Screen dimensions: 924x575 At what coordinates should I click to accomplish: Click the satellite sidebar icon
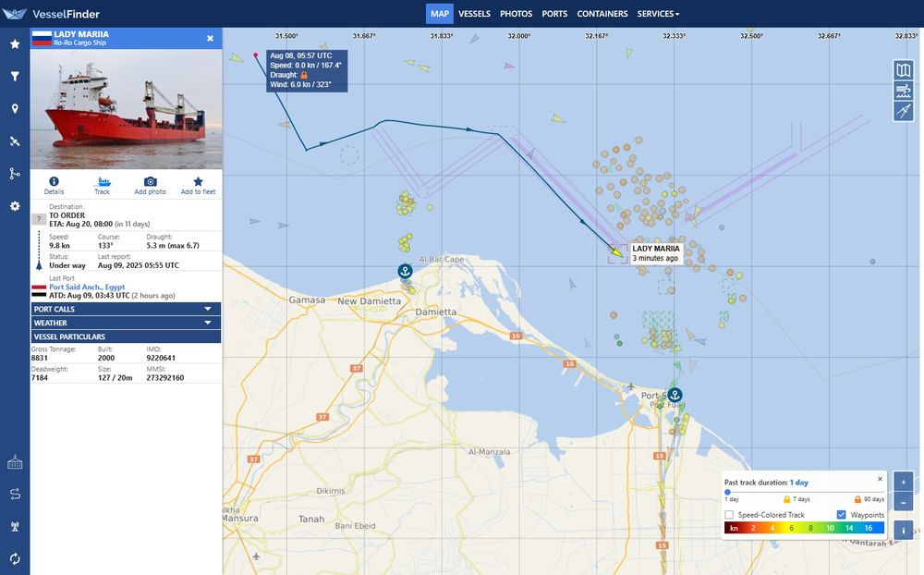[15, 141]
